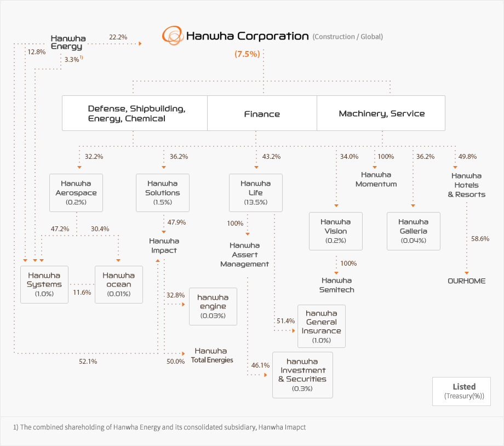
Task: Select the Defense, Shipbuilding, Energy, Chemical tab
Action: click(135, 113)
